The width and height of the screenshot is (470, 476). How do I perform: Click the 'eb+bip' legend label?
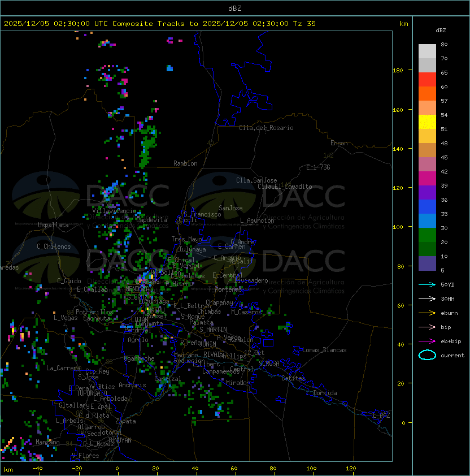tap(451, 341)
